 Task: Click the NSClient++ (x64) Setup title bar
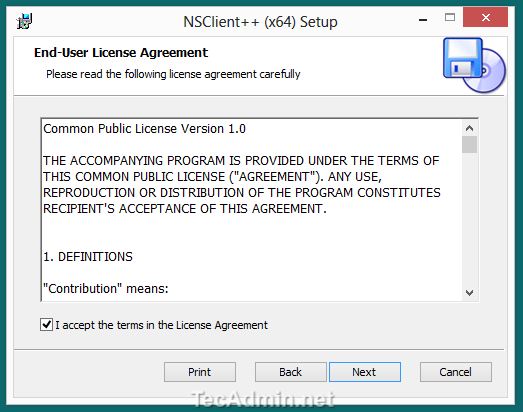click(260, 22)
